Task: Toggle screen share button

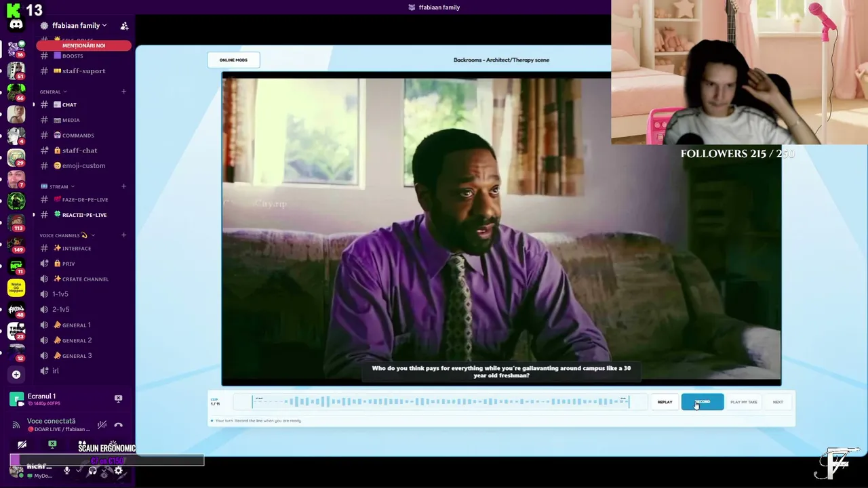Action: point(52,445)
